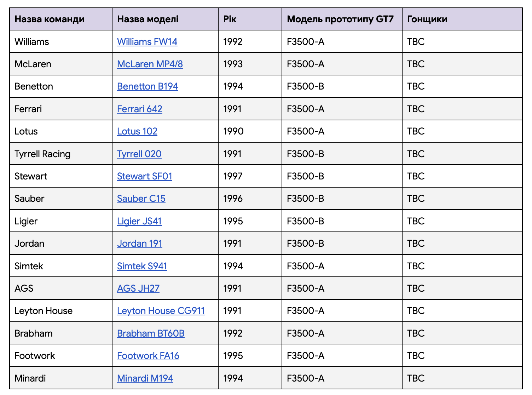532x395 pixels.
Task: Click the 'Модель прототипу GT7' header
Action: click(342, 19)
